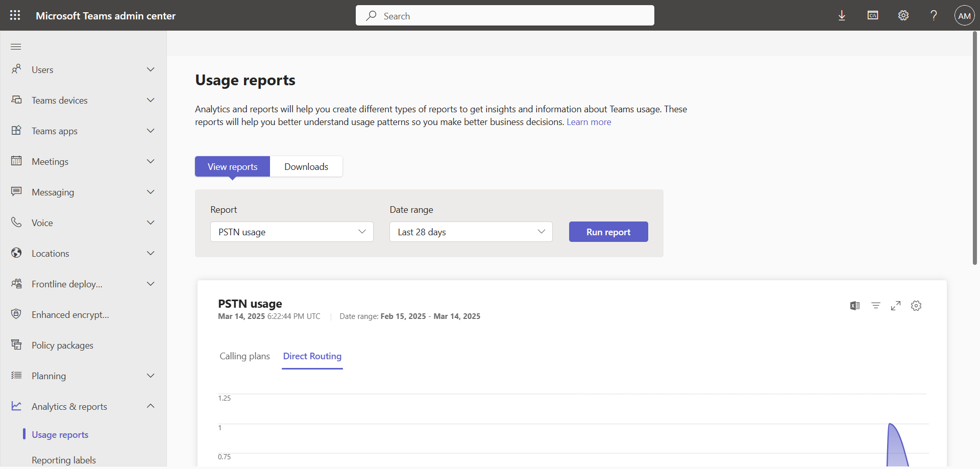Viewport: 980px width, 469px height.
Task: Open PSTN usage report settings gear
Action: 916,306
